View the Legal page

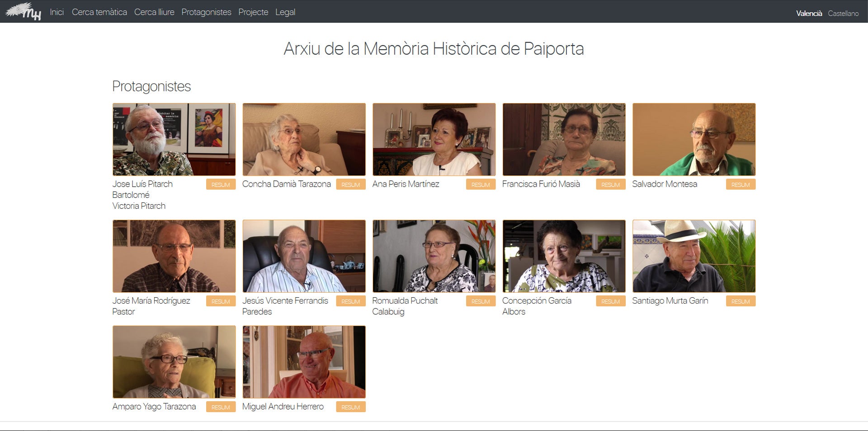[285, 12]
